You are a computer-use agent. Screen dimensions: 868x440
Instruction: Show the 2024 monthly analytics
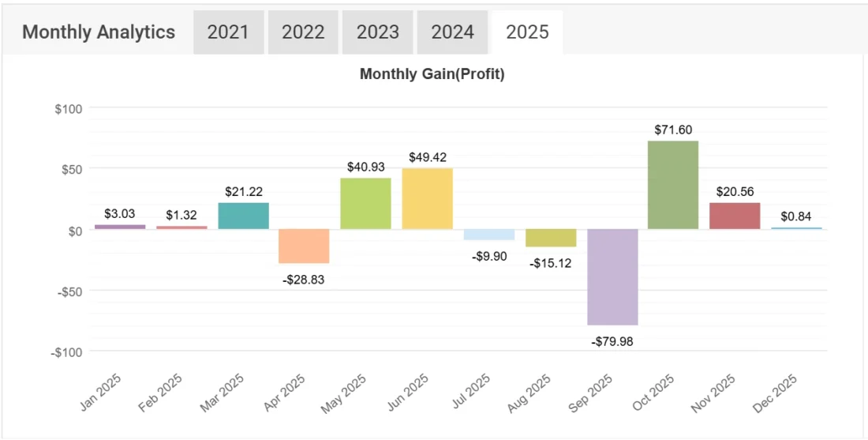[x=452, y=32]
